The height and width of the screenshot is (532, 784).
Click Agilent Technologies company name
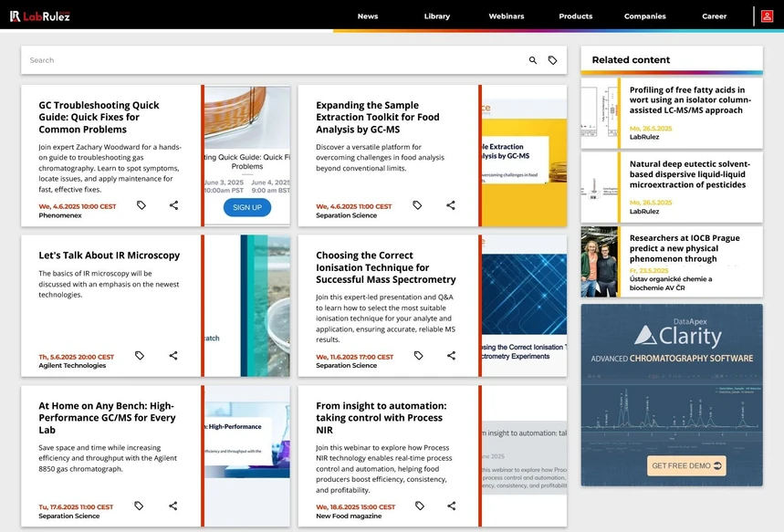pyautogui.click(x=72, y=366)
